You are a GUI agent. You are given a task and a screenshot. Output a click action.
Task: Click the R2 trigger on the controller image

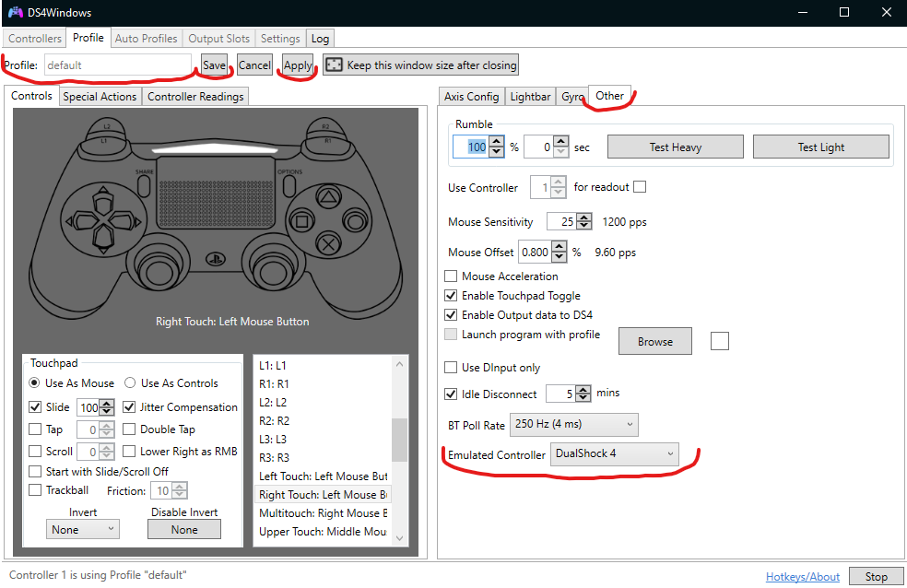pyautogui.click(x=325, y=125)
